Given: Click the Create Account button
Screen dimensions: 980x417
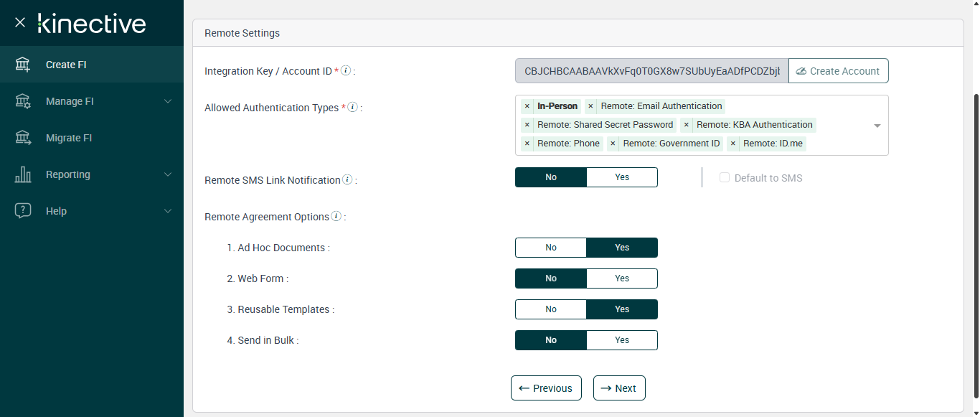Looking at the screenshot, I should pyautogui.click(x=838, y=71).
